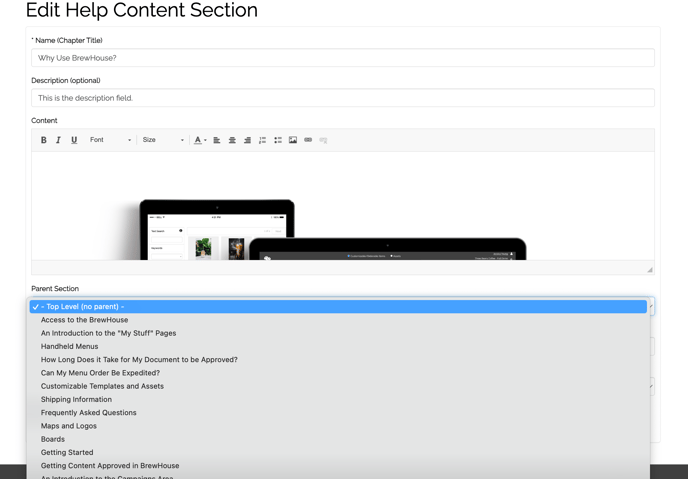Screen dimensions: 688x479
Task: Insert a numbered list
Action: tap(262, 140)
